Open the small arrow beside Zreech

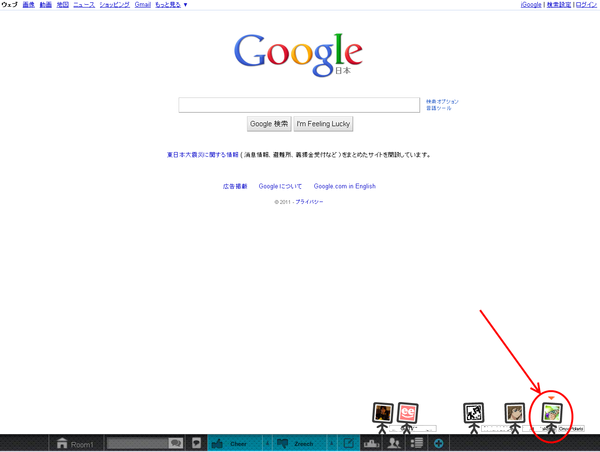331,443
